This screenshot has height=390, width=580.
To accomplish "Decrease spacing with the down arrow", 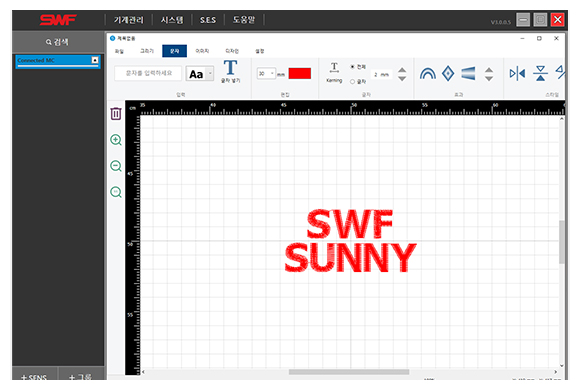I will tap(402, 78).
